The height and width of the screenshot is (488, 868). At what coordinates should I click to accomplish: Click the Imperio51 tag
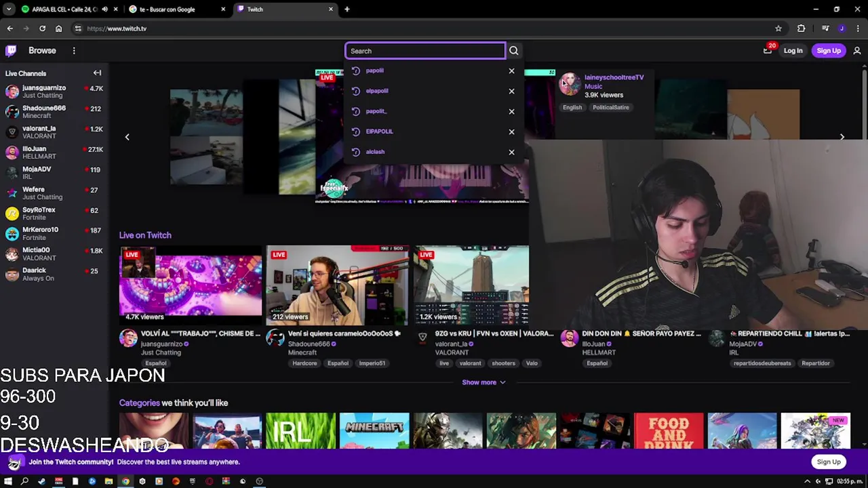pos(372,363)
